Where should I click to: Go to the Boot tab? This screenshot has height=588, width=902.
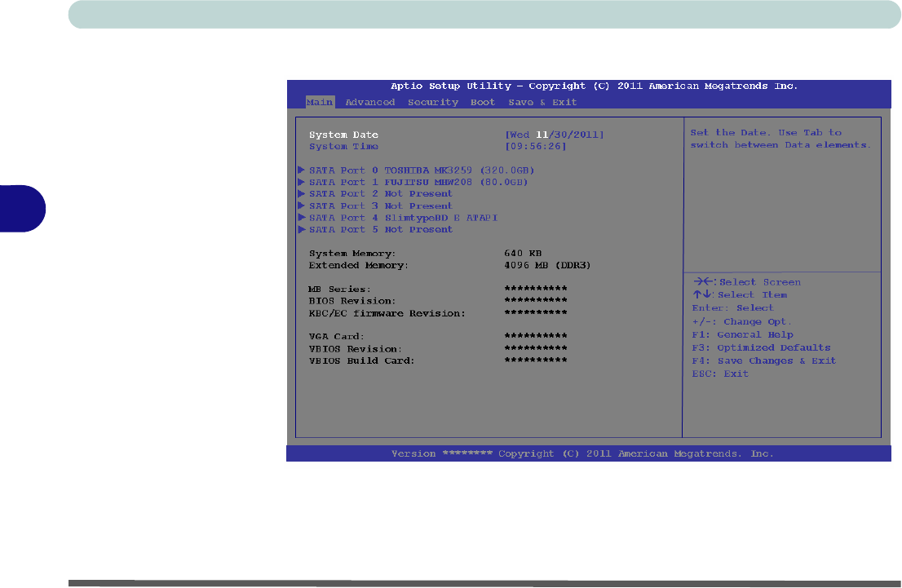click(x=483, y=103)
